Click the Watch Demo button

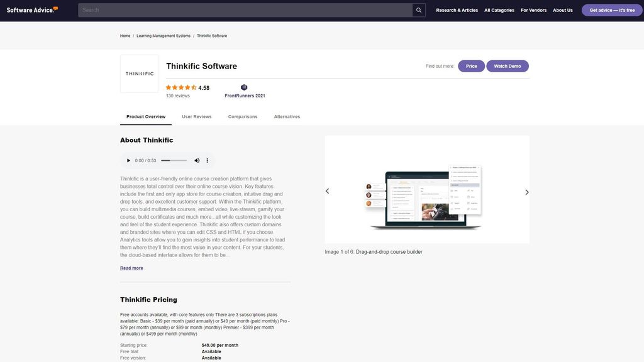(508, 64)
